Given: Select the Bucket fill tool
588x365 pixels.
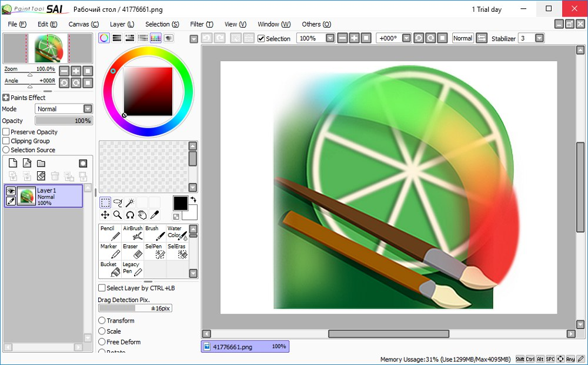Looking at the screenshot, I should [x=110, y=269].
